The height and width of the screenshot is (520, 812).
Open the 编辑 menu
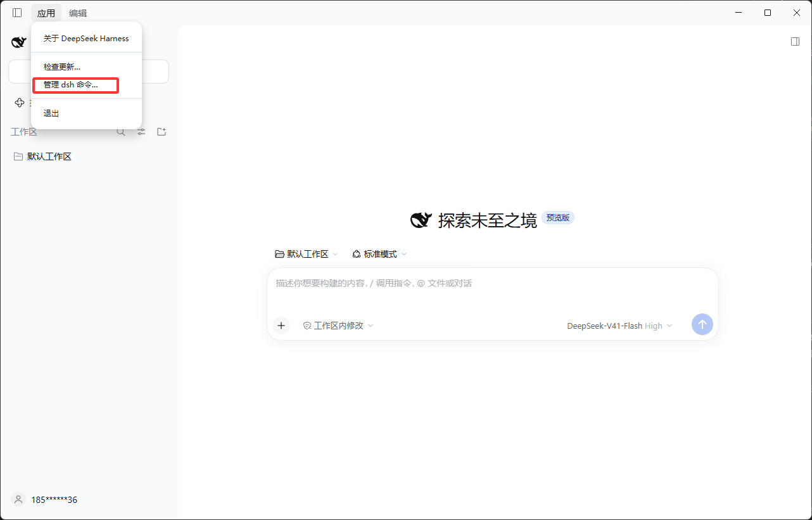78,13
